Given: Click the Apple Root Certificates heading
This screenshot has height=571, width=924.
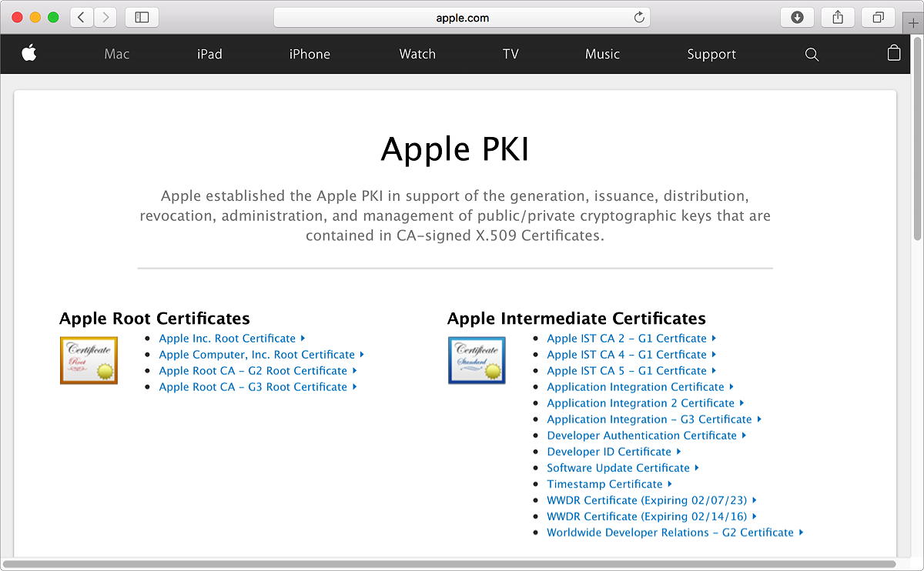Looking at the screenshot, I should point(155,319).
